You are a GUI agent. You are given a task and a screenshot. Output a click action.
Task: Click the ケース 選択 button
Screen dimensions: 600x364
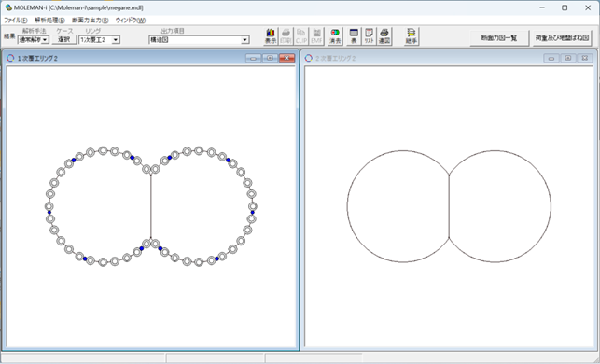click(x=63, y=39)
